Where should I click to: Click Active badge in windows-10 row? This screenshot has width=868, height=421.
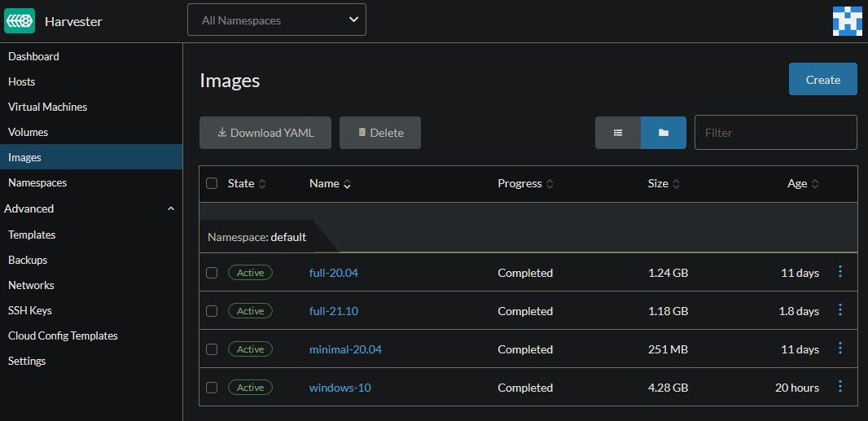point(250,388)
